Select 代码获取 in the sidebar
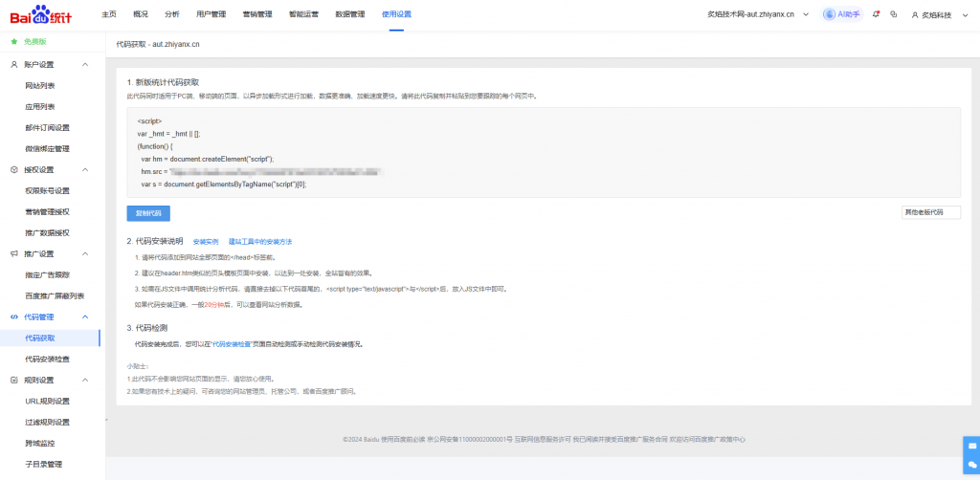 (x=40, y=338)
